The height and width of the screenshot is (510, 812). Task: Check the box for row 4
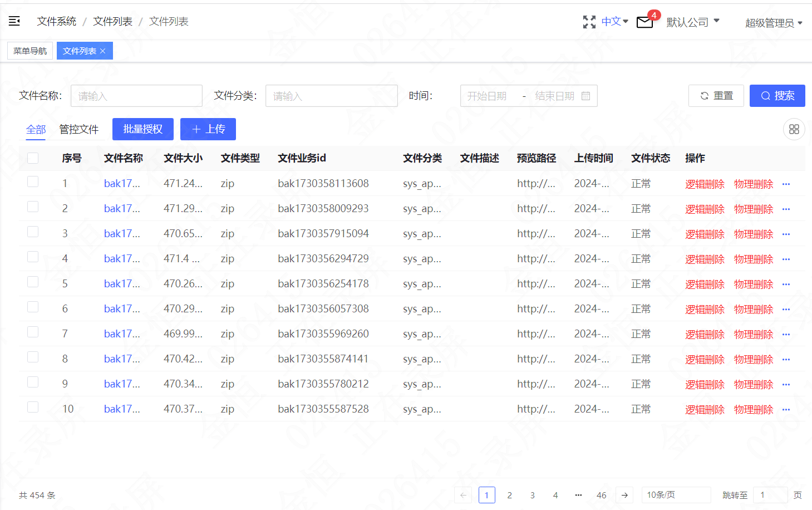point(33,257)
